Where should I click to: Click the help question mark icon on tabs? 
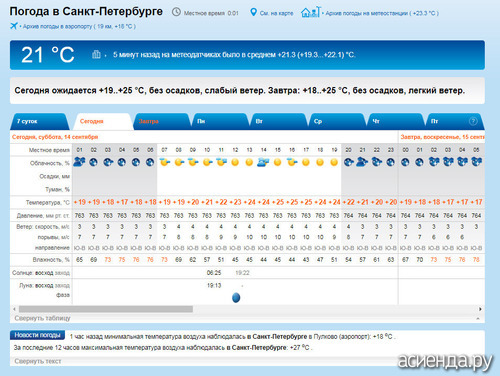[473, 121]
